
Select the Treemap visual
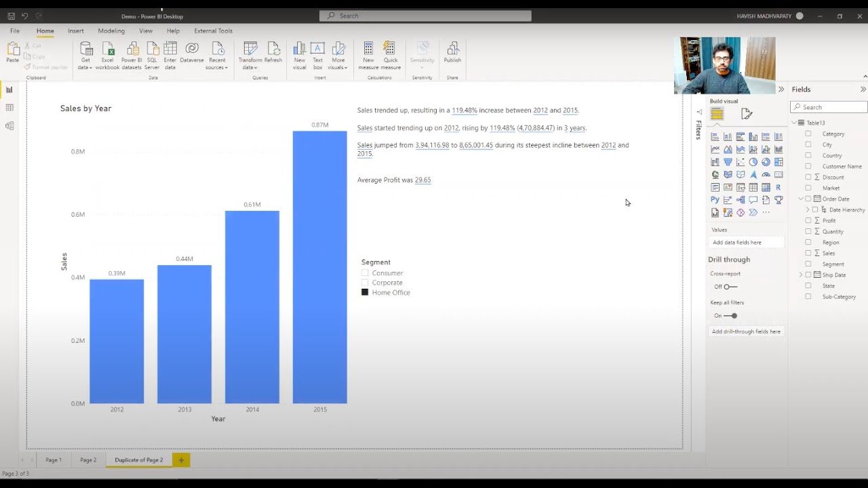pos(778,162)
